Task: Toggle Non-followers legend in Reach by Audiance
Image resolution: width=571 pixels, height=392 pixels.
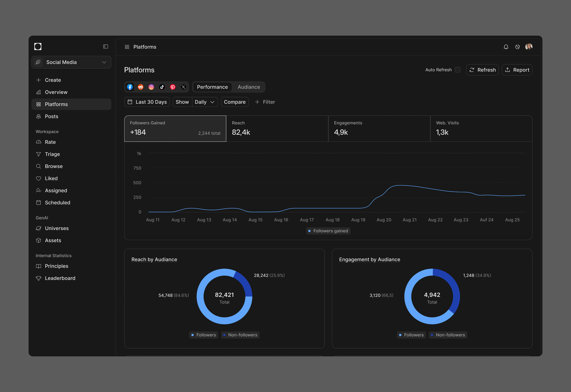Action: tap(240, 335)
